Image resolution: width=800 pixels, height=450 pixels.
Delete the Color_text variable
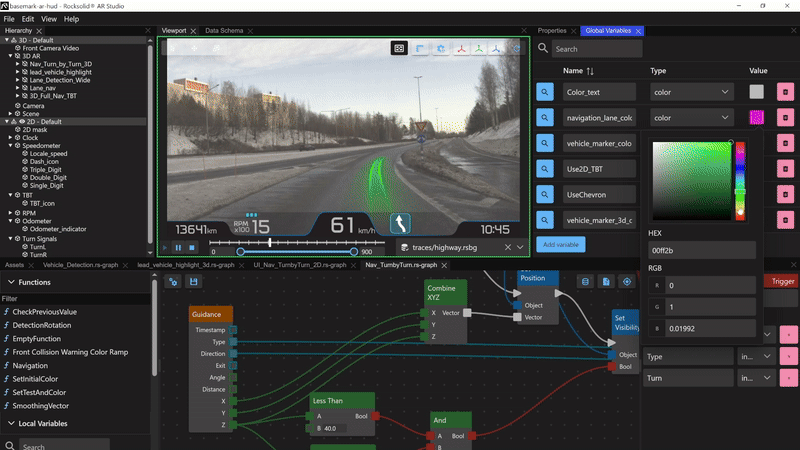pyautogui.click(x=786, y=92)
